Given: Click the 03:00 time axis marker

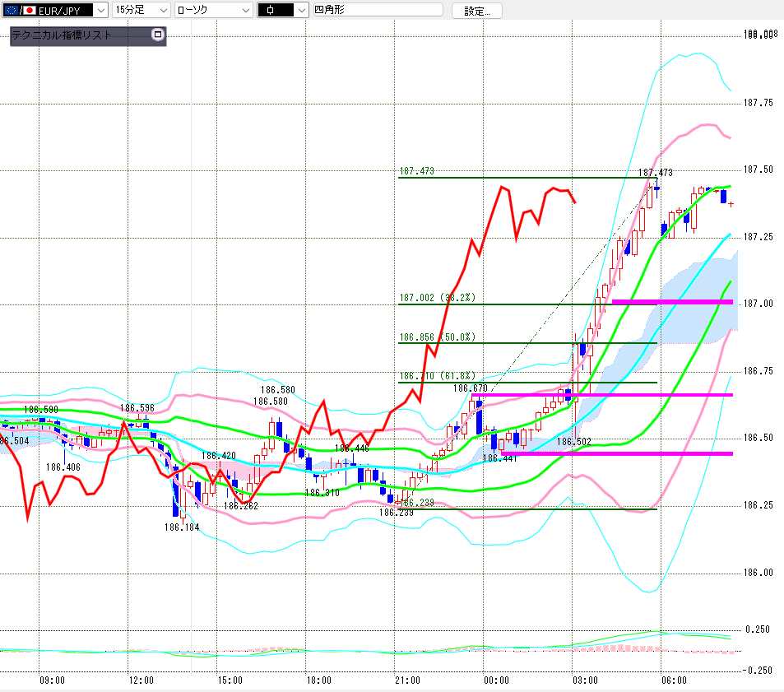Looking at the screenshot, I should click(585, 680).
